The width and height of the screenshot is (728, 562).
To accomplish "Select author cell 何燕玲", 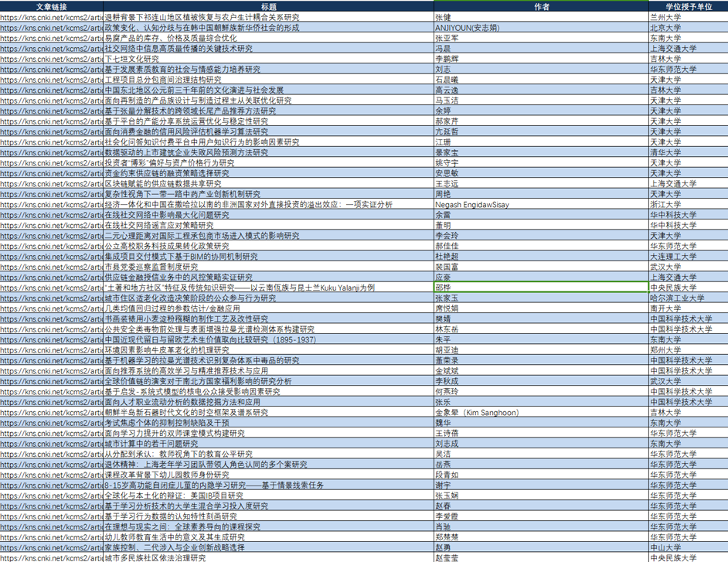I will (x=541, y=391).
